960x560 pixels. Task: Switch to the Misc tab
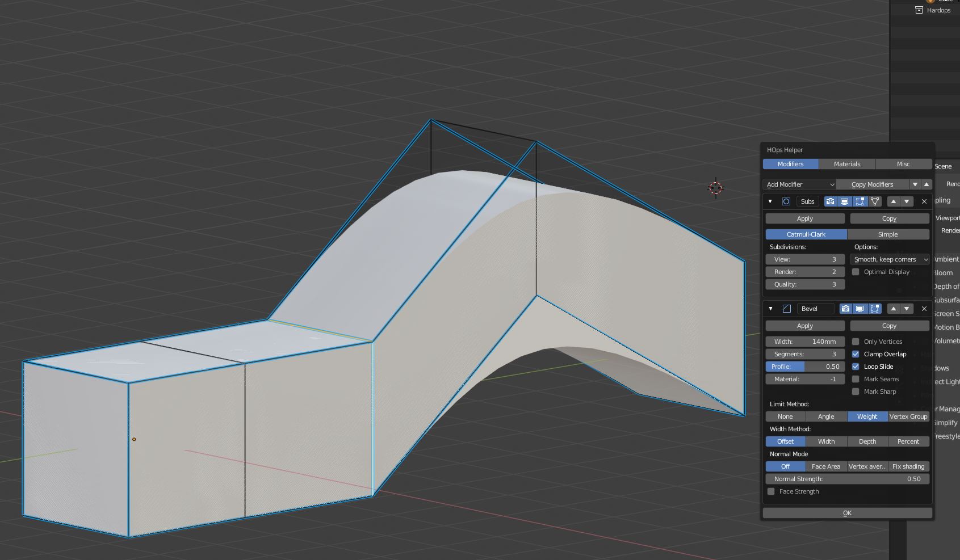(903, 164)
